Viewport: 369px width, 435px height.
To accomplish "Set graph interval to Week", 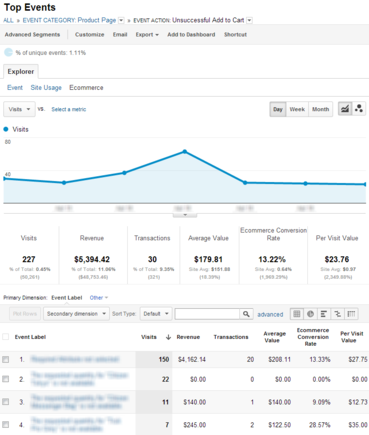I will [297, 109].
